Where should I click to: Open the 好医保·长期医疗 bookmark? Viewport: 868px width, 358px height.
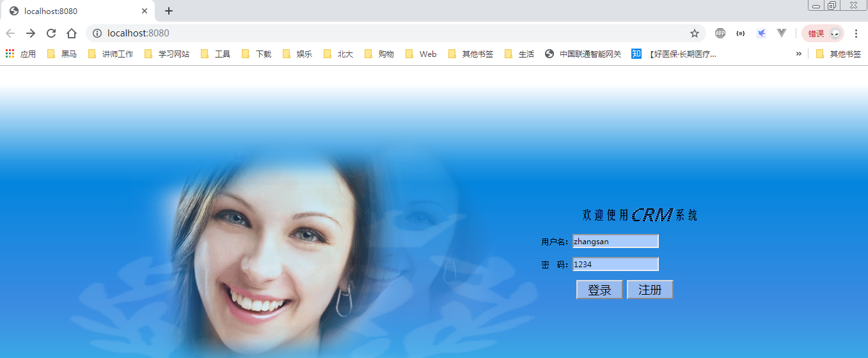(x=674, y=54)
